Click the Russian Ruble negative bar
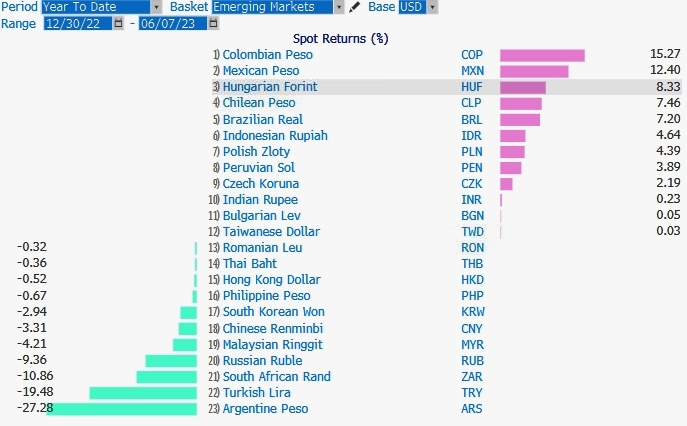 (x=171, y=361)
